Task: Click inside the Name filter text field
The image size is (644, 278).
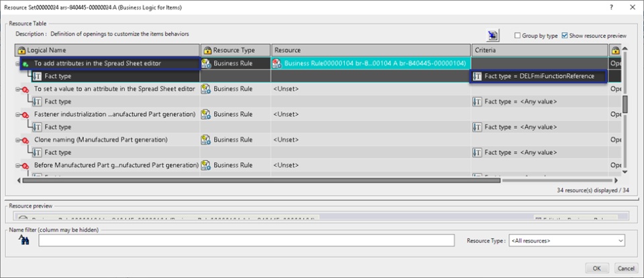Action: pyautogui.click(x=246, y=240)
